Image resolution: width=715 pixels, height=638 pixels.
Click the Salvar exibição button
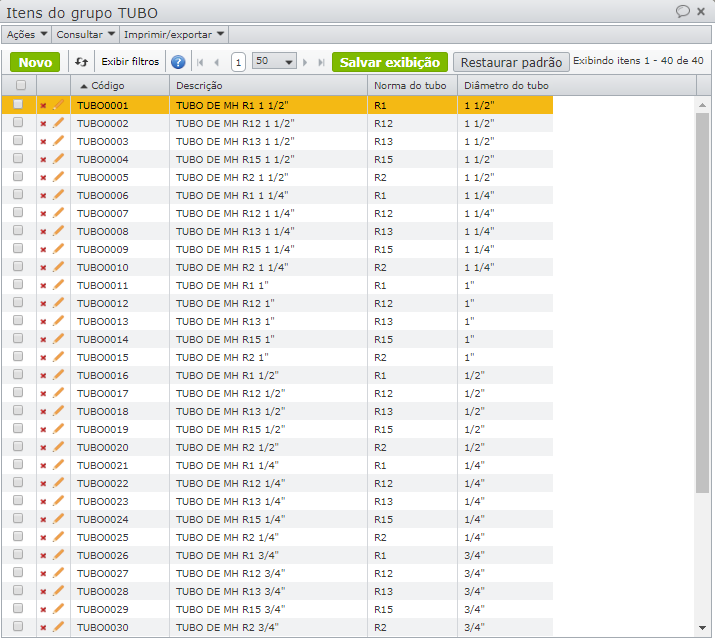[x=390, y=62]
